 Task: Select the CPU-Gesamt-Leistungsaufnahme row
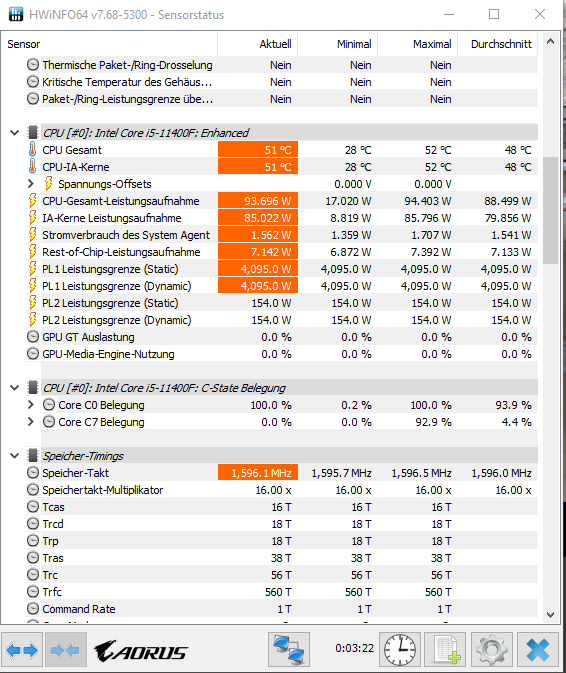[281, 201]
